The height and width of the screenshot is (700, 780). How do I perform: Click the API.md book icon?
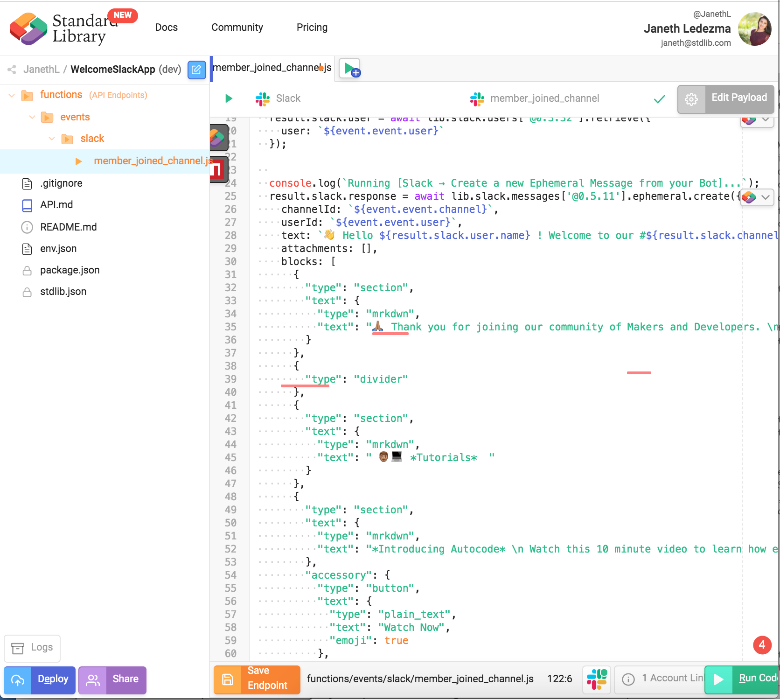pyautogui.click(x=27, y=205)
